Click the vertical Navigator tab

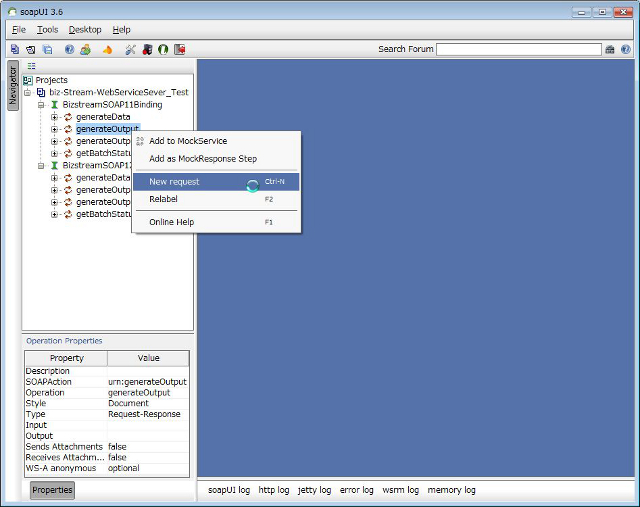(x=13, y=86)
